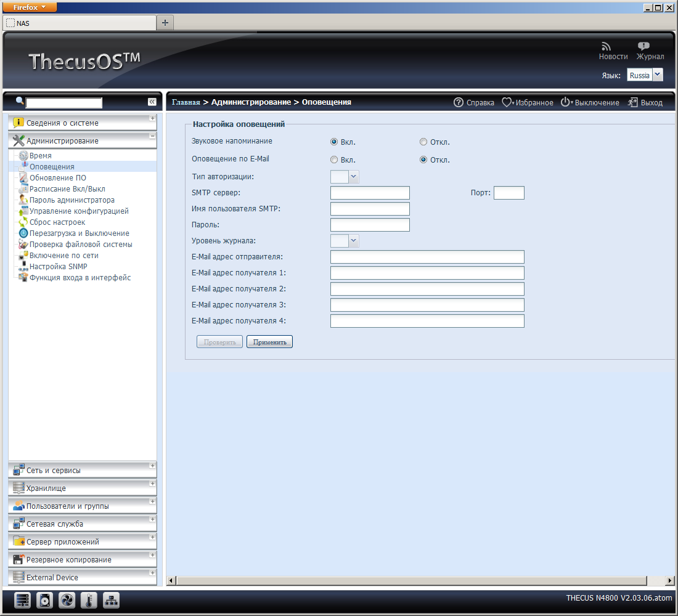Open temperature thermometer icon in bottom bar

(x=89, y=600)
